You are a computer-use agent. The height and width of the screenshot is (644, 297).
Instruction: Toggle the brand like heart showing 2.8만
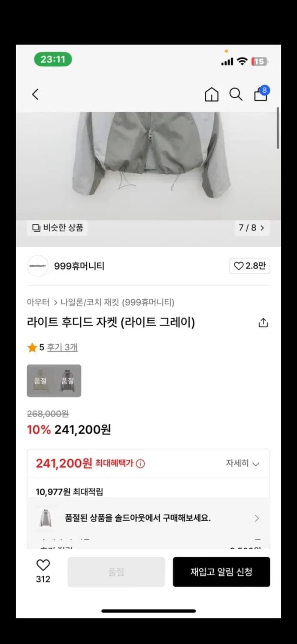[249, 266]
